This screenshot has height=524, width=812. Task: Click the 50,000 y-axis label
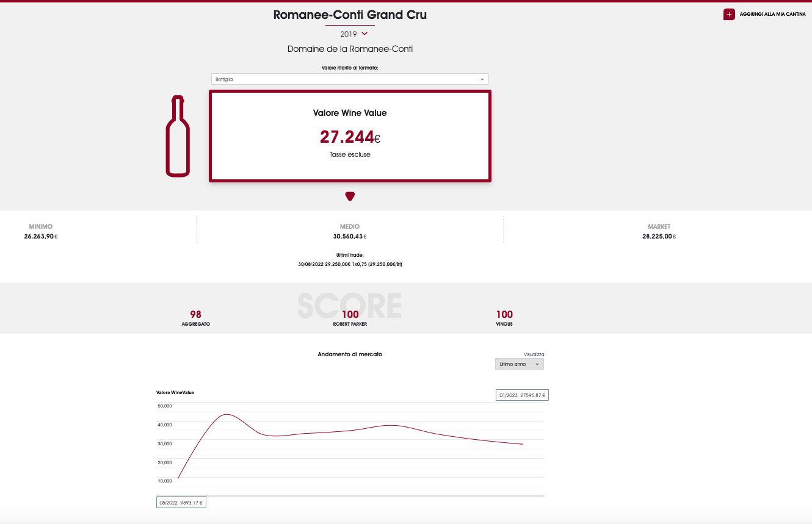tap(165, 406)
